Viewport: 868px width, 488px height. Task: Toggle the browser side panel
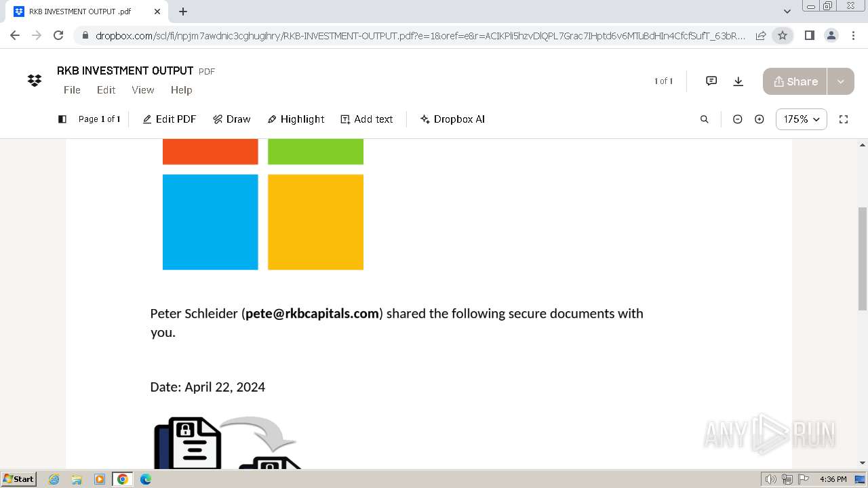(x=809, y=35)
